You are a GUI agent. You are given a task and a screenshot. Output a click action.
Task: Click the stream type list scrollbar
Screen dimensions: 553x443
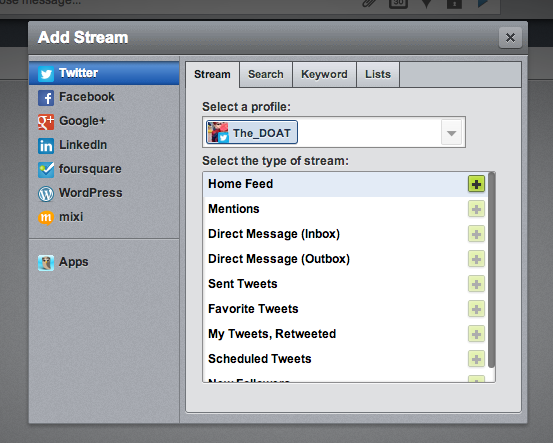(x=491, y=271)
